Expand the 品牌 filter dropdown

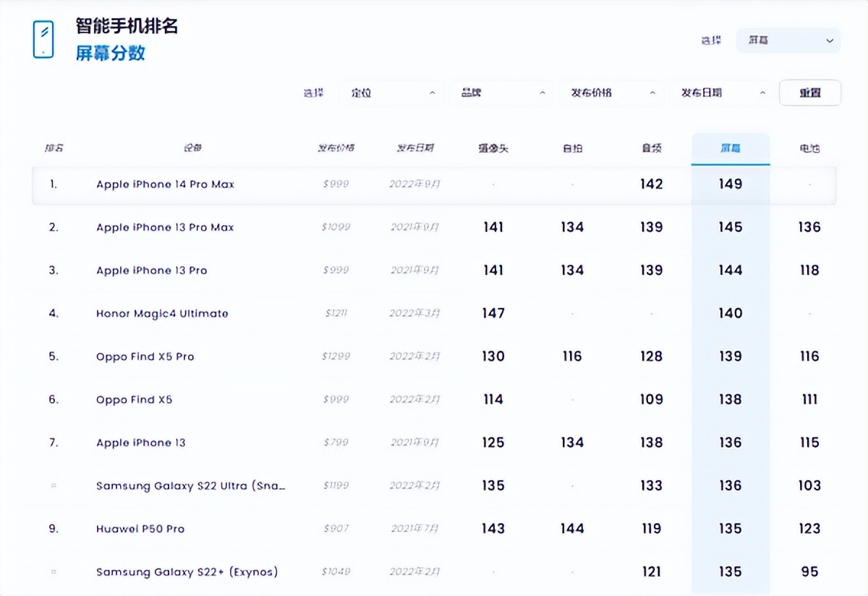502,93
